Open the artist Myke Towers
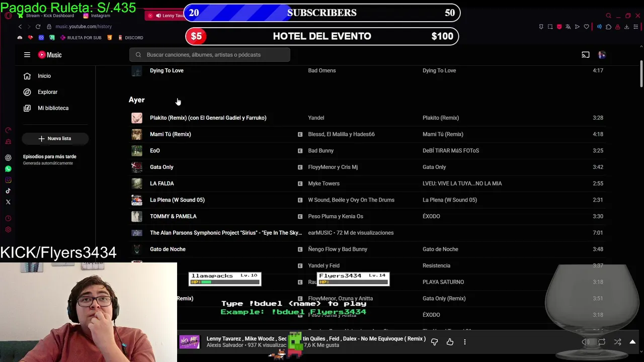644x362 pixels. pos(324,184)
